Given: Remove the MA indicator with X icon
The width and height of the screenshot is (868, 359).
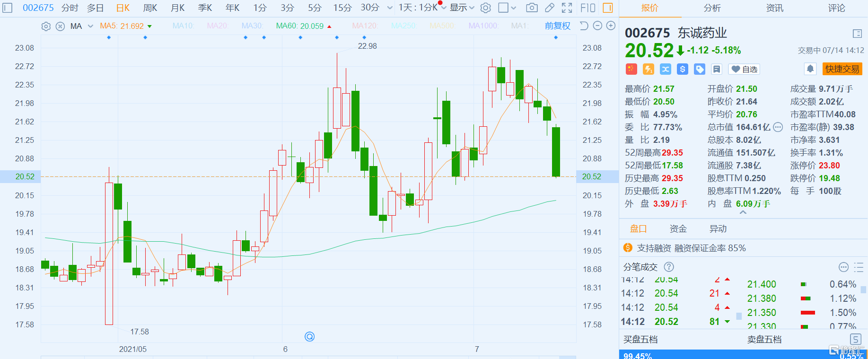Looking at the screenshot, I should coord(60,26).
